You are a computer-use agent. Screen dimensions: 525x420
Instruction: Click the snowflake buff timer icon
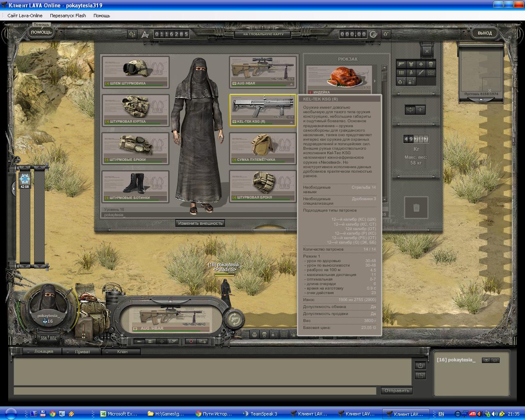click(25, 179)
